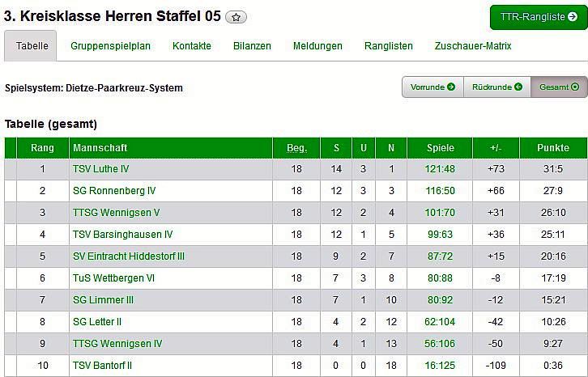Switch to Rückrunde view
588x377 pixels.
pyautogui.click(x=496, y=87)
